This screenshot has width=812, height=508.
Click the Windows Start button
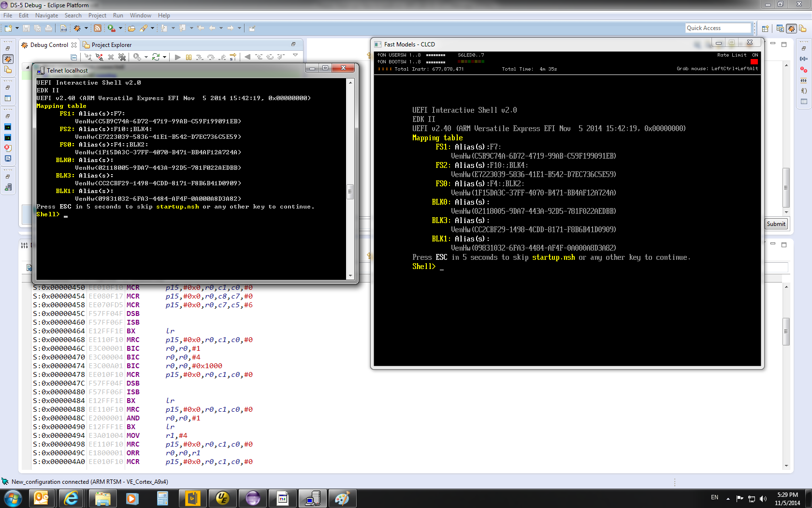pyautogui.click(x=13, y=498)
